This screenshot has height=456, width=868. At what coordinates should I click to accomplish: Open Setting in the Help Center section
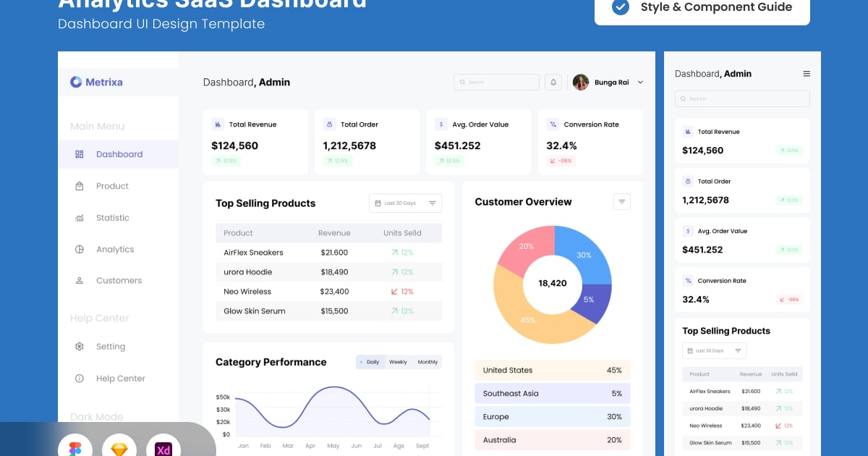(111, 347)
